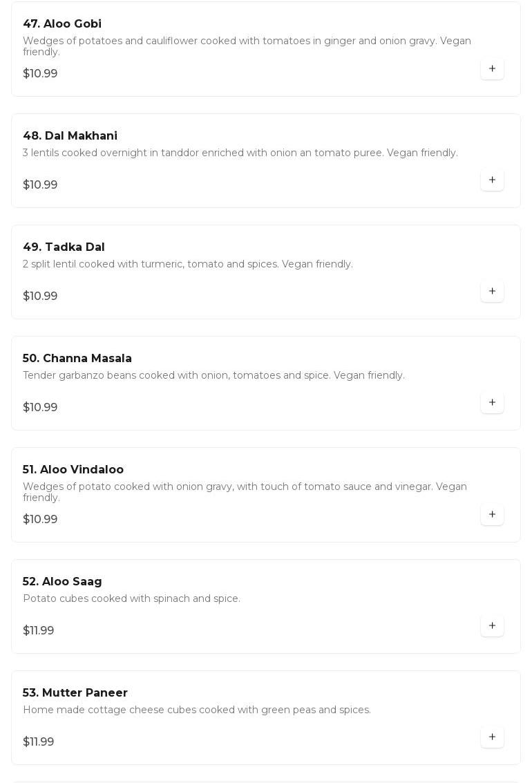Add Tadka Dal via the plus icon
532x783 pixels.
[492, 292]
